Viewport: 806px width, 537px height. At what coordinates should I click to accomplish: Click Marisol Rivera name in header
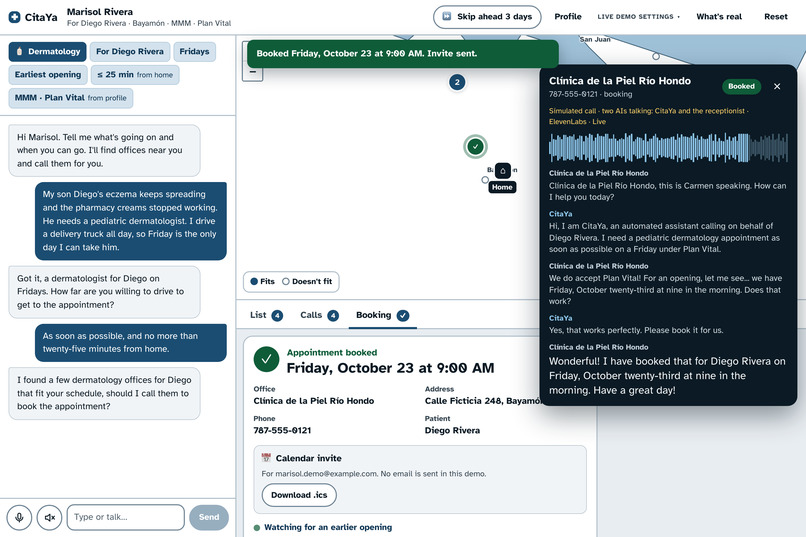pyautogui.click(x=100, y=11)
